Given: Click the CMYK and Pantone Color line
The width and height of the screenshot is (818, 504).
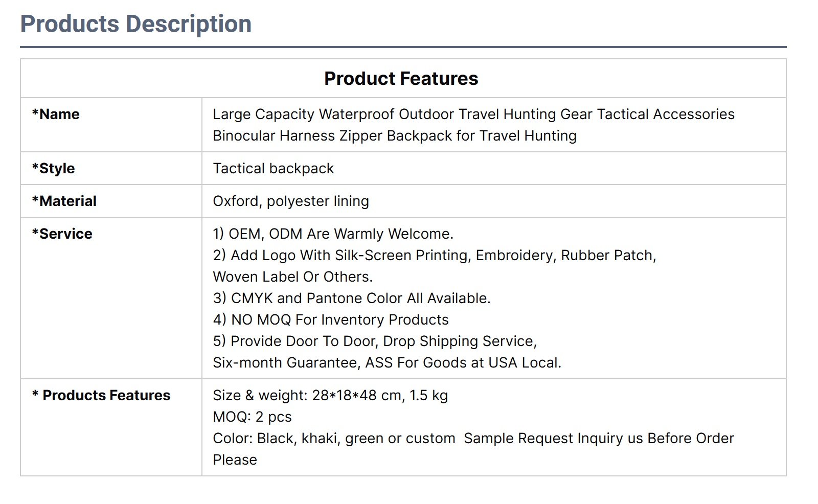Looking at the screenshot, I should tap(352, 298).
